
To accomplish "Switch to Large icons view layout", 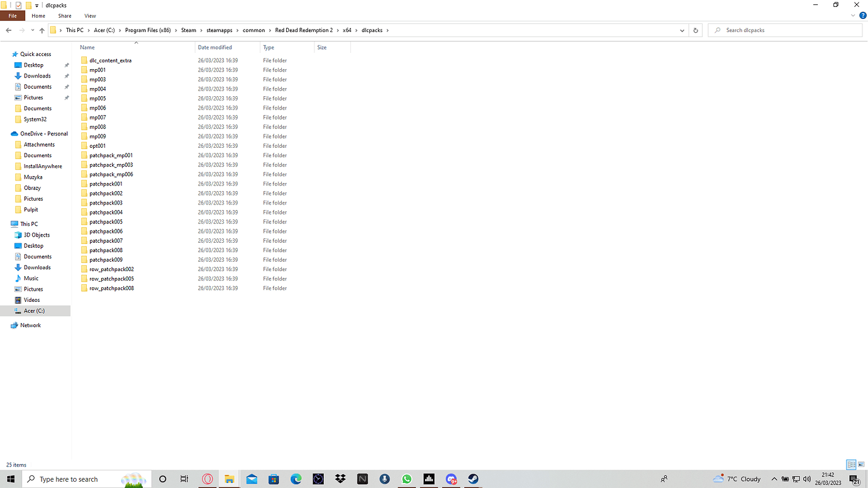I will tap(861, 465).
